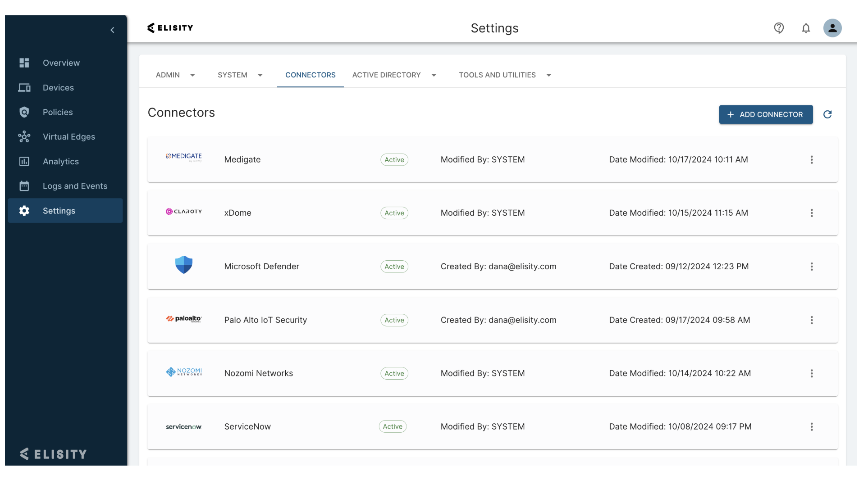Open Virtual Edges from sidebar
868x480 pixels.
tap(69, 137)
